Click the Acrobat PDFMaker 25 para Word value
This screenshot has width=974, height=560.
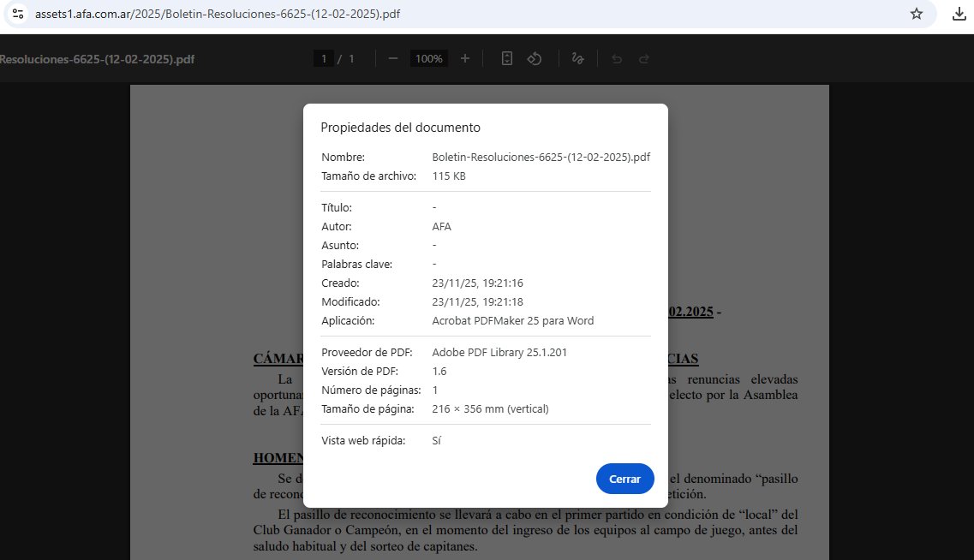pyautogui.click(x=513, y=320)
